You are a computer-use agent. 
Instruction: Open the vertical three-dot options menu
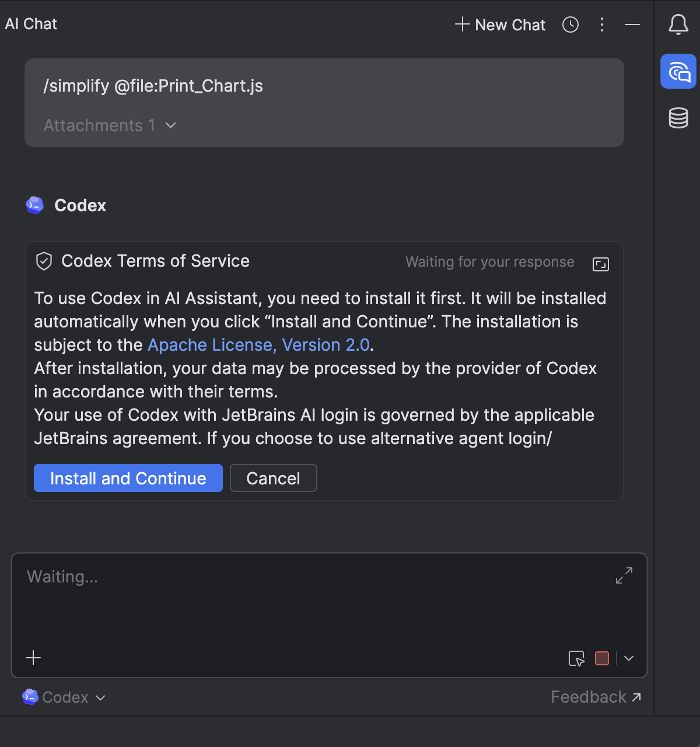click(x=602, y=25)
